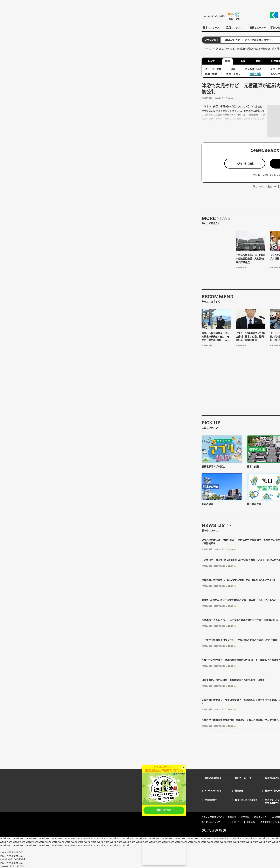Select the 医療・健康 category

pos(211,74)
